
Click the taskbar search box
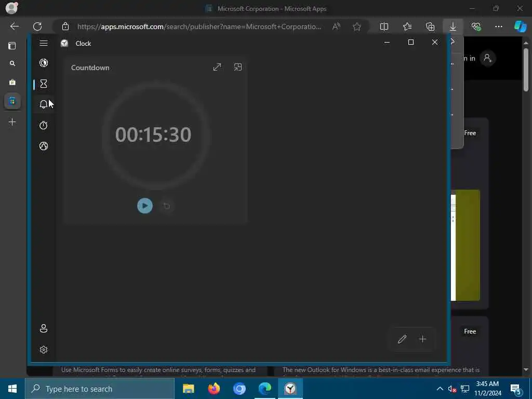point(99,389)
